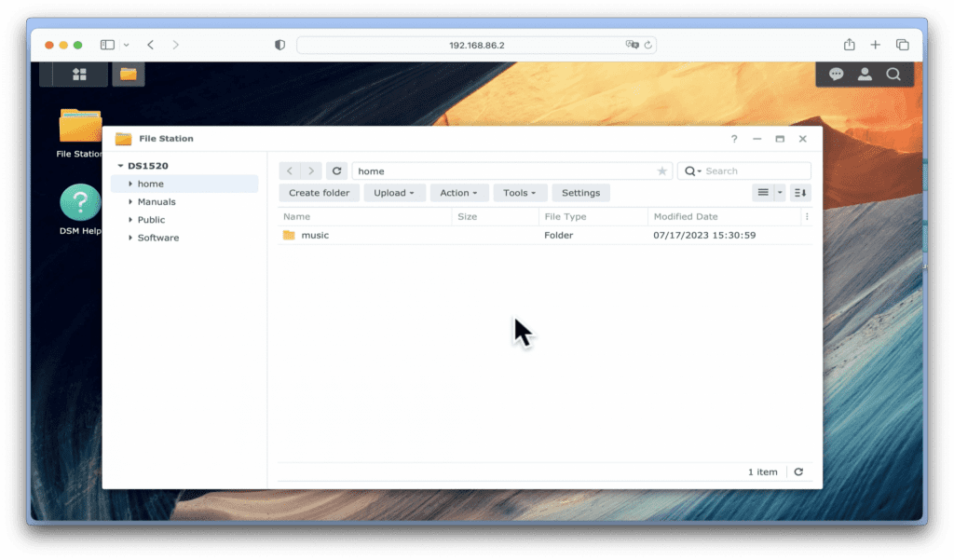
Task: Expand the Manuals folder tree arrow
Action: coord(130,201)
